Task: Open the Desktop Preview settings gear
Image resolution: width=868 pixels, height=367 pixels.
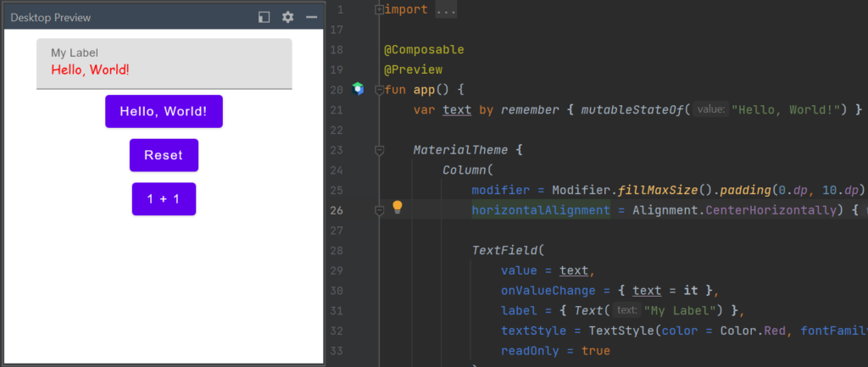Action: 288,17
